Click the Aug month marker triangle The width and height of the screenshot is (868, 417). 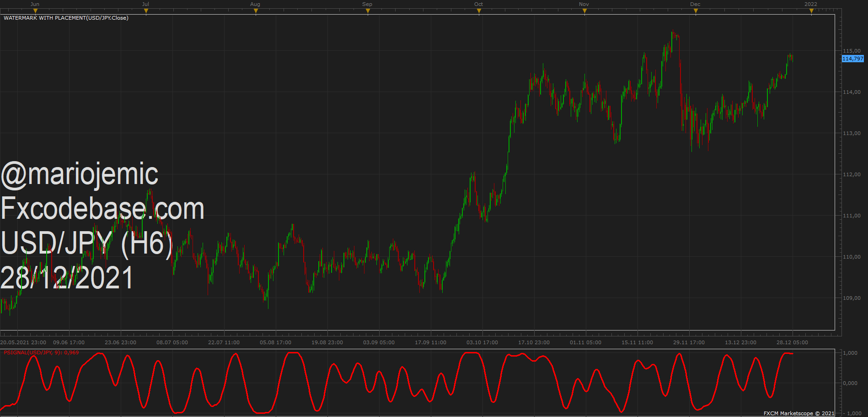tap(256, 11)
